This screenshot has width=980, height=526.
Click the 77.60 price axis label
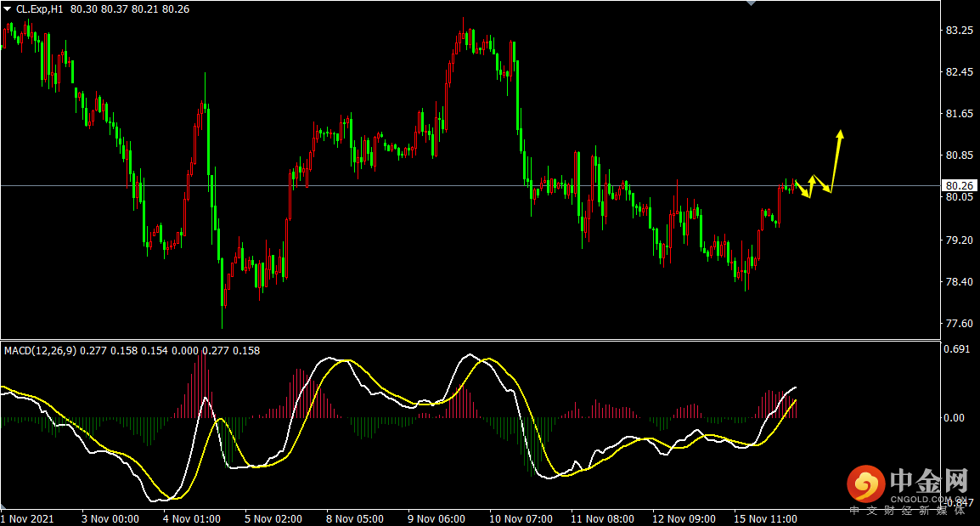pos(959,324)
